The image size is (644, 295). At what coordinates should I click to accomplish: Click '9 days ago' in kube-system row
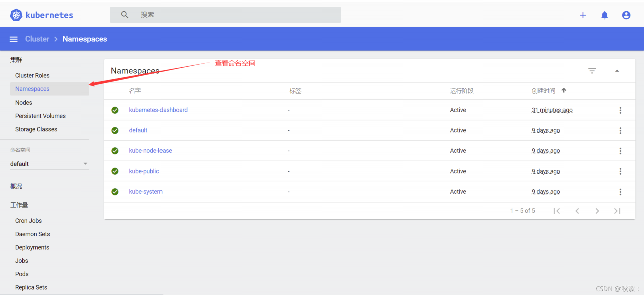pyautogui.click(x=546, y=192)
